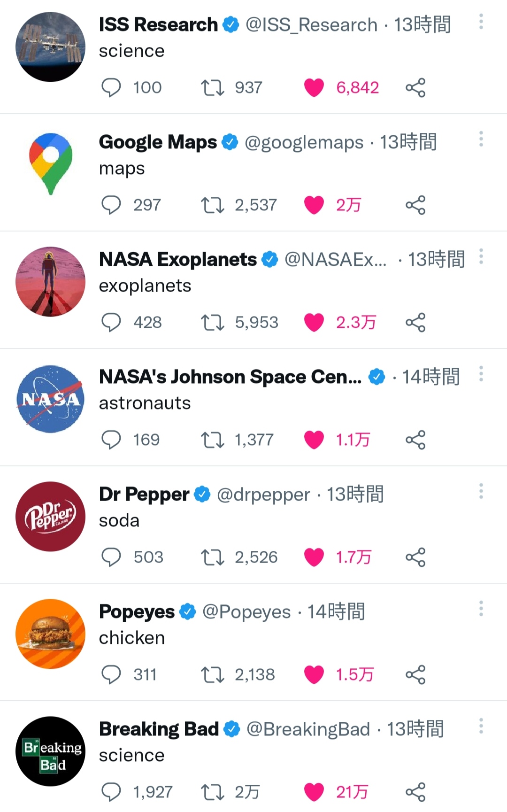Toggle the like on Breaking Bad tweet
507x812 pixels.
coord(314,792)
